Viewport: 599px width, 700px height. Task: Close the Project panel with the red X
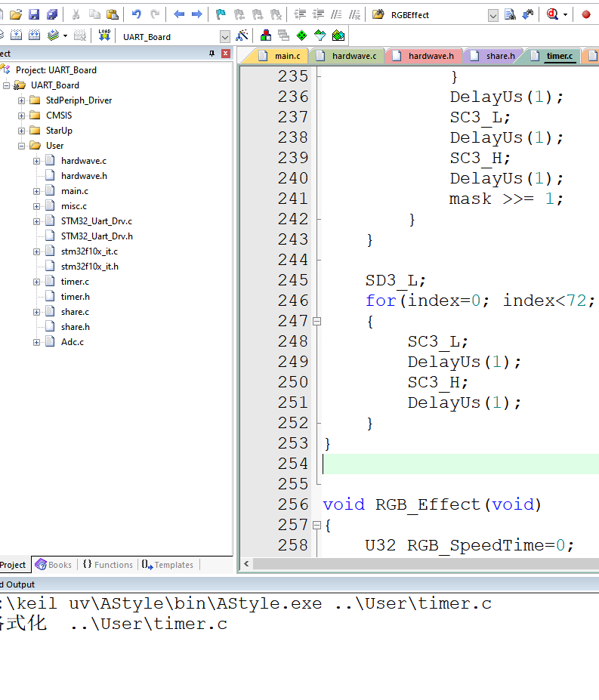coord(226,54)
